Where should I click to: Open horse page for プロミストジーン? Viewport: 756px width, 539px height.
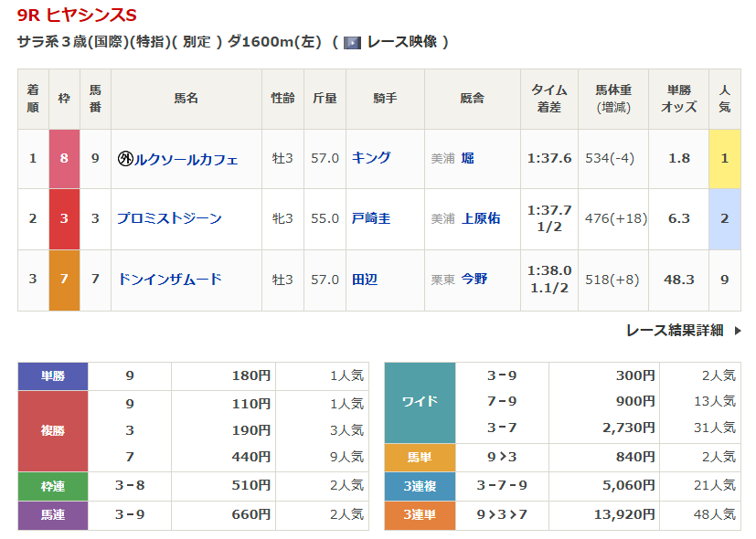click(x=169, y=218)
